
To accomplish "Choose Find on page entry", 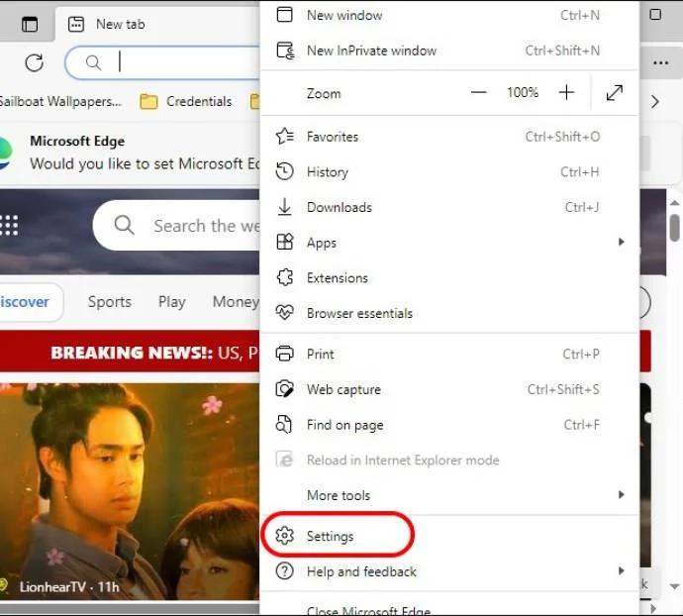I will [449, 425].
